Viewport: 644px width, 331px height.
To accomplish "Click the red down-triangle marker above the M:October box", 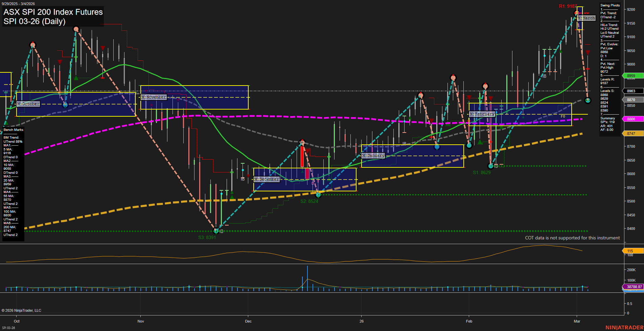I will pyautogui.click(x=60, y=63).
